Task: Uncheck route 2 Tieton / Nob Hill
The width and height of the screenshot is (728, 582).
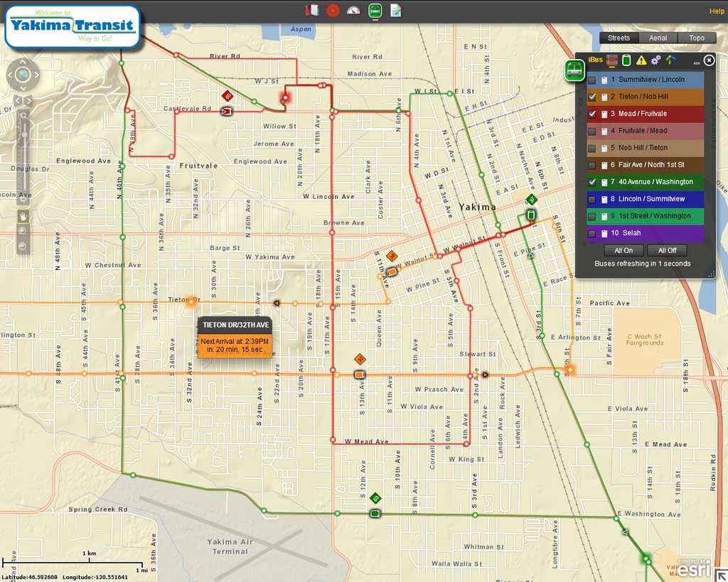Action: point(592,97)
